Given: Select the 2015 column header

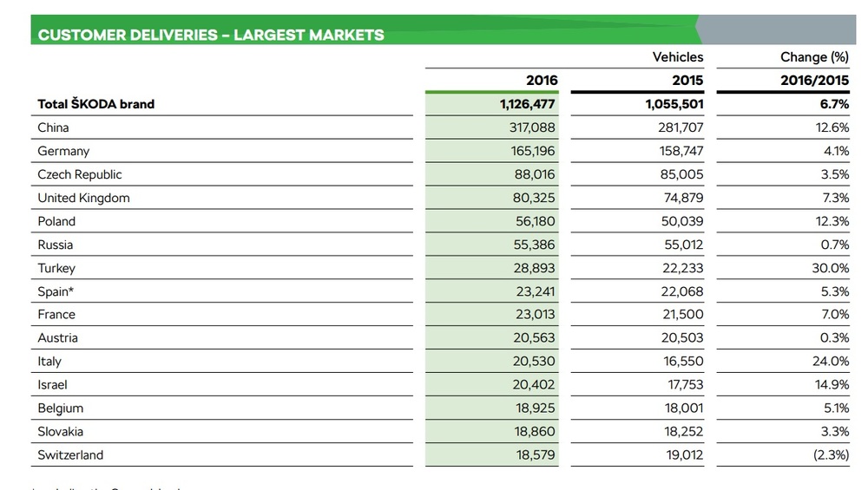Looking at the screenshot, I should point(687,80).
